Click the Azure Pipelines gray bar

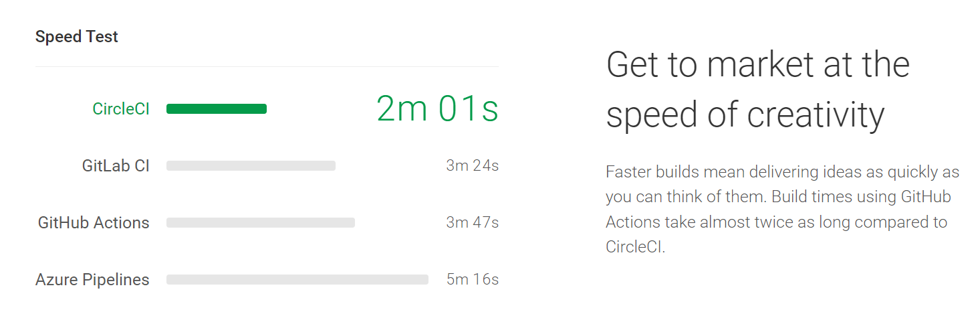coord(297,280)
